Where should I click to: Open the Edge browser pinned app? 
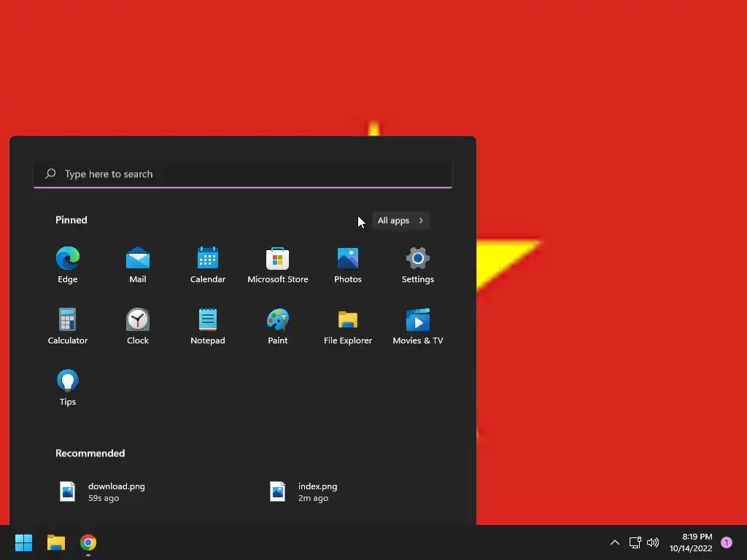[68, 265]
